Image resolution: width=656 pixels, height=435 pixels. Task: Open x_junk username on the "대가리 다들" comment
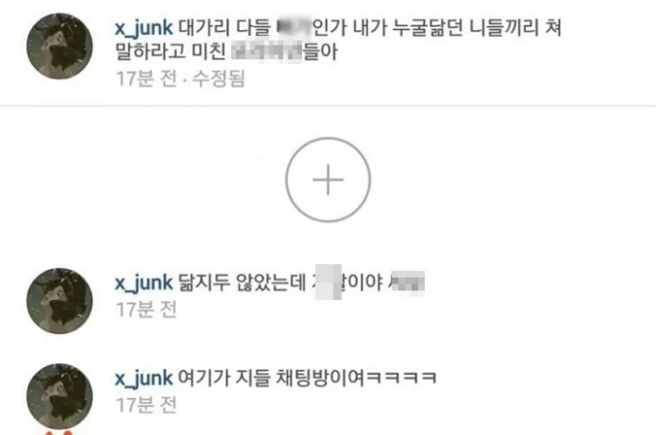pos(144,28)
